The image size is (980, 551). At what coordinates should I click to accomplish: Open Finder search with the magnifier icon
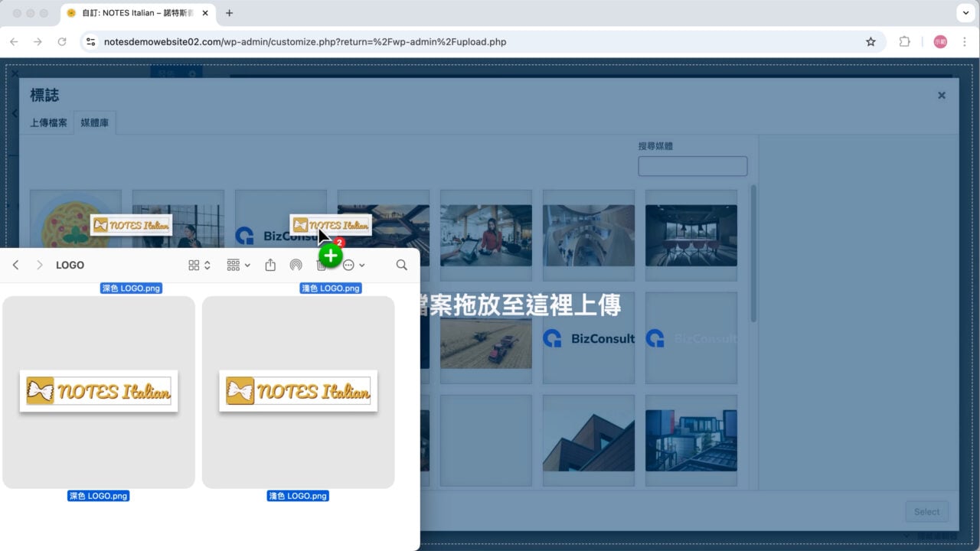pyautogui.click(x=401, y=265)
